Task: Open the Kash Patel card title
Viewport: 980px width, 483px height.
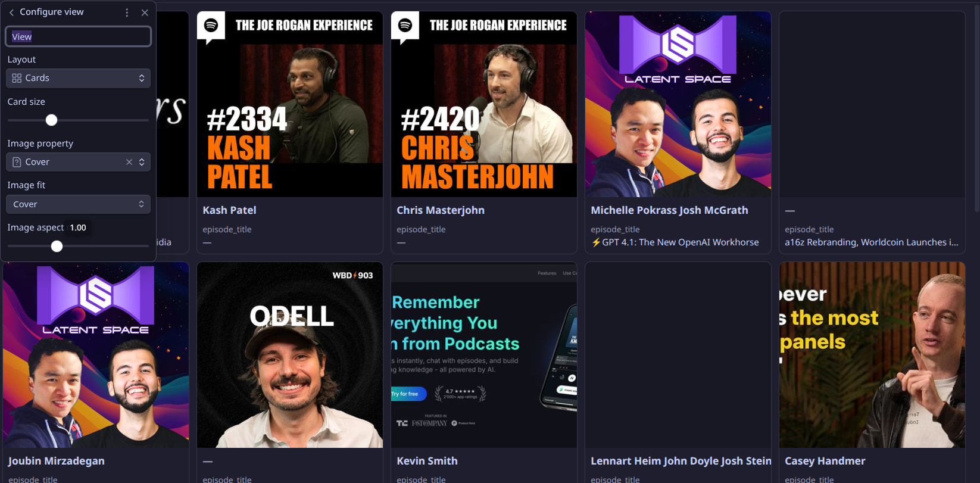Action: pyautogui.click(x=229, y=210)
